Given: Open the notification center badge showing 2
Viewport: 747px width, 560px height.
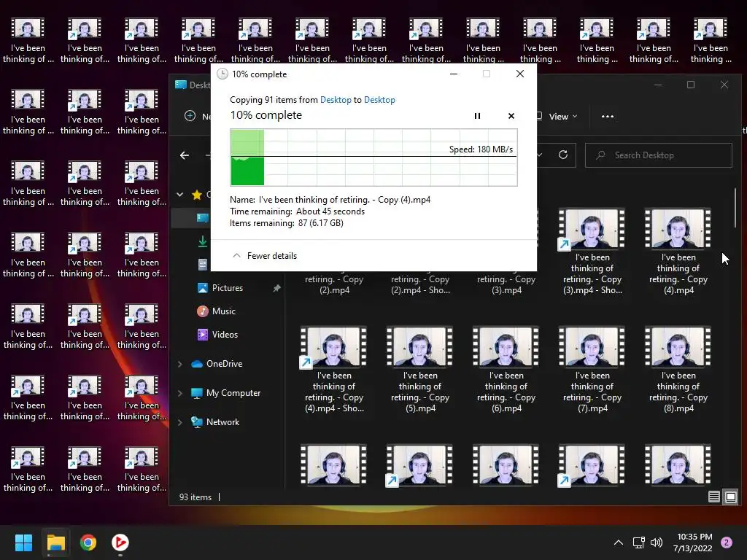Looking at the screenshot, I should (727, 542).
